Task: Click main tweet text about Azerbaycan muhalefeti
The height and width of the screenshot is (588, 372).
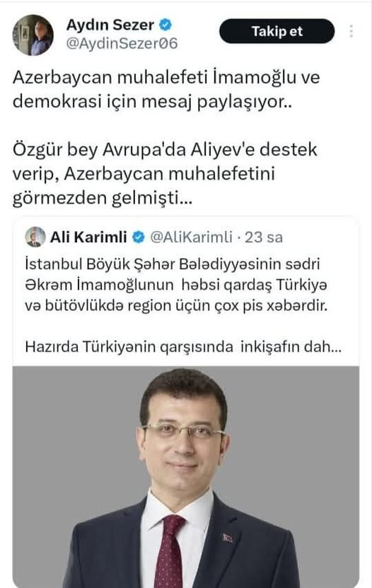Action: 166,90
